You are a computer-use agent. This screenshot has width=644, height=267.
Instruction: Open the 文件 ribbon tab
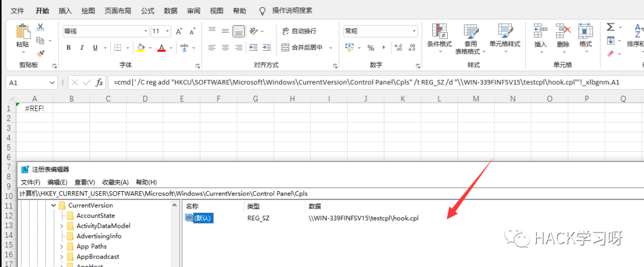[17, 11]
